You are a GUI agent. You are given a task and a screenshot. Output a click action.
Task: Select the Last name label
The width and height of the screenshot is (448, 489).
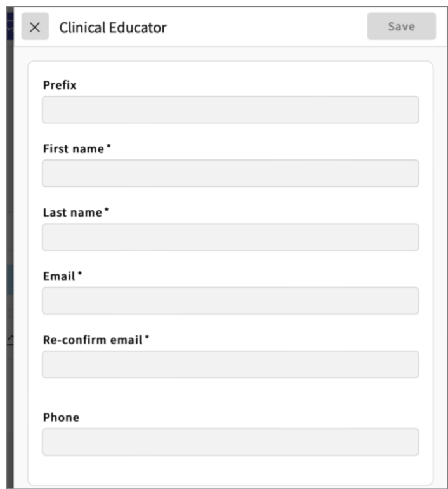(x=72, y=213)
